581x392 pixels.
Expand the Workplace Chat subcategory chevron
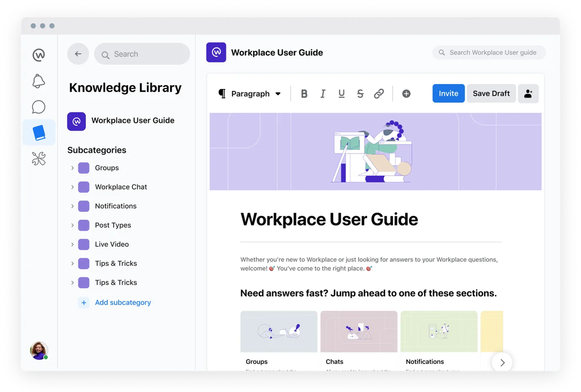pyautogui.click(x=72, y=187)
